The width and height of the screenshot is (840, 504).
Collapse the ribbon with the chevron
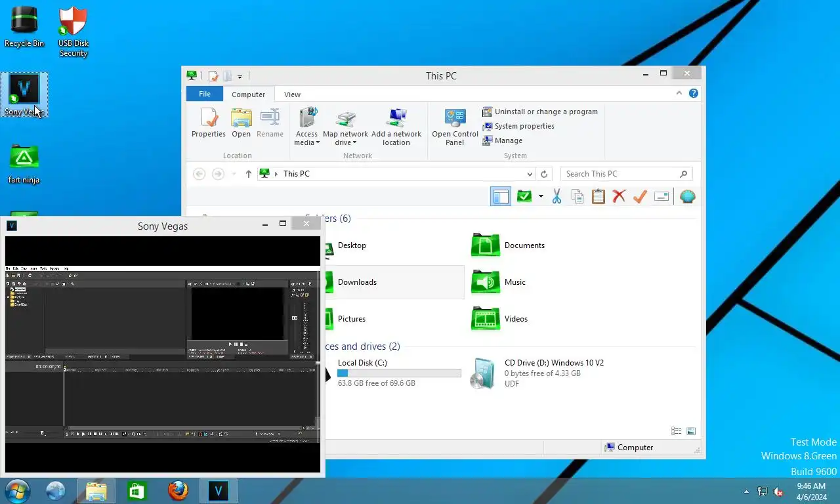[x=679, y=93]
